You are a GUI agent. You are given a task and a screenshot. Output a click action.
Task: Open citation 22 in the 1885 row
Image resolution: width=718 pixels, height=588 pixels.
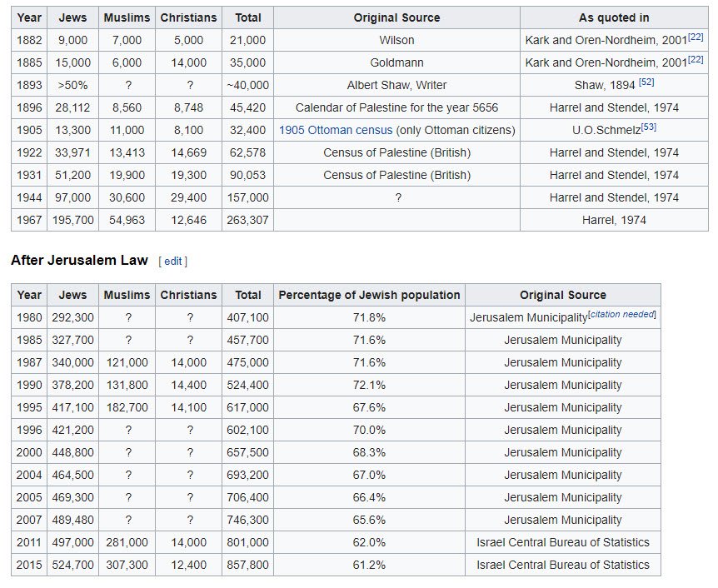pyautogui.click(x=696, y=59)
